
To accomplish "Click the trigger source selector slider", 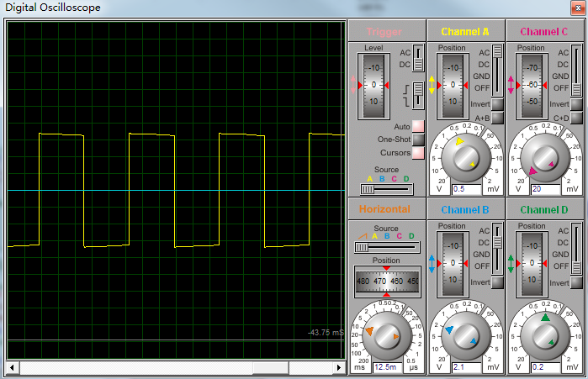I will click(x=386, y=189).
